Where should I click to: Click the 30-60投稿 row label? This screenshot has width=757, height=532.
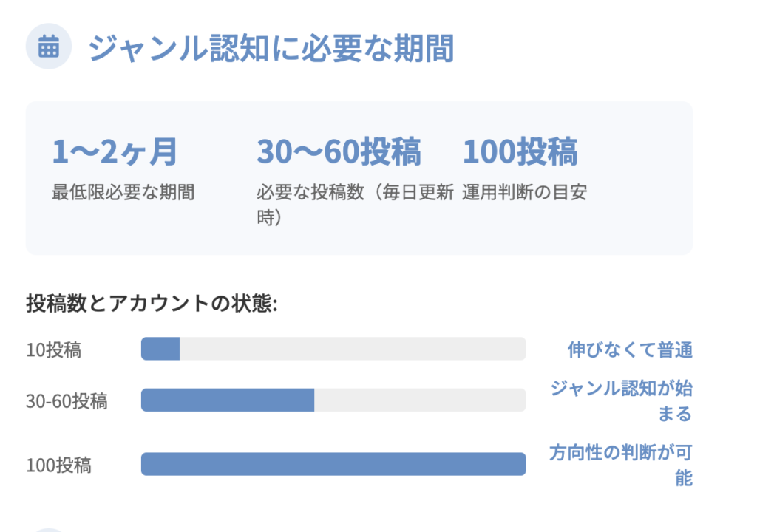tap(67, 401)
